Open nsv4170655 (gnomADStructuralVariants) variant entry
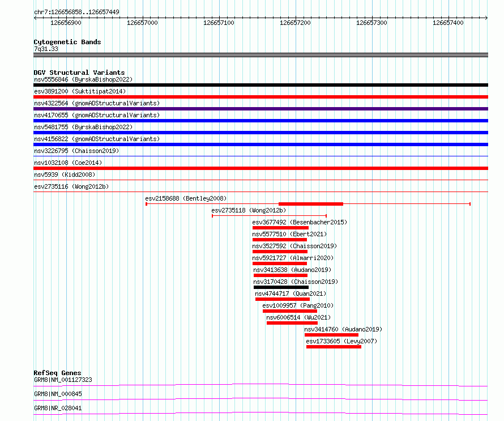Screen dimensions: 504x421 [x=97, y=115]
